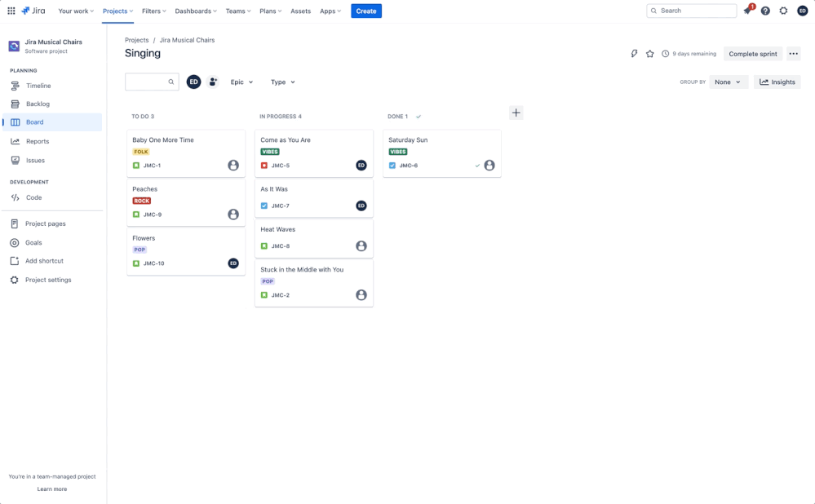The image size is (815, 504).
Task: Click the bug type icon on JMC-5
Action: (x=264, y=166)
